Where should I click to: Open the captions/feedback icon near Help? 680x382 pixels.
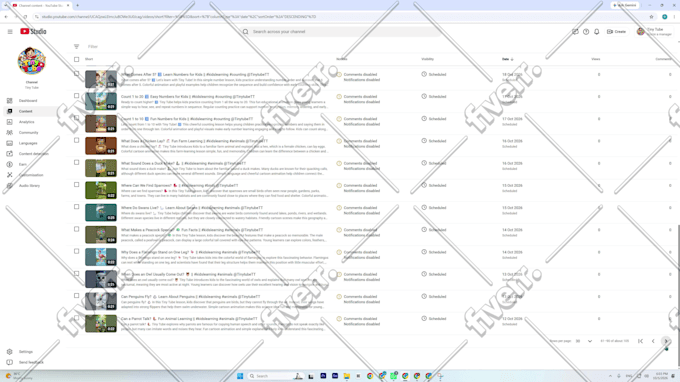(x=575, y=32)
